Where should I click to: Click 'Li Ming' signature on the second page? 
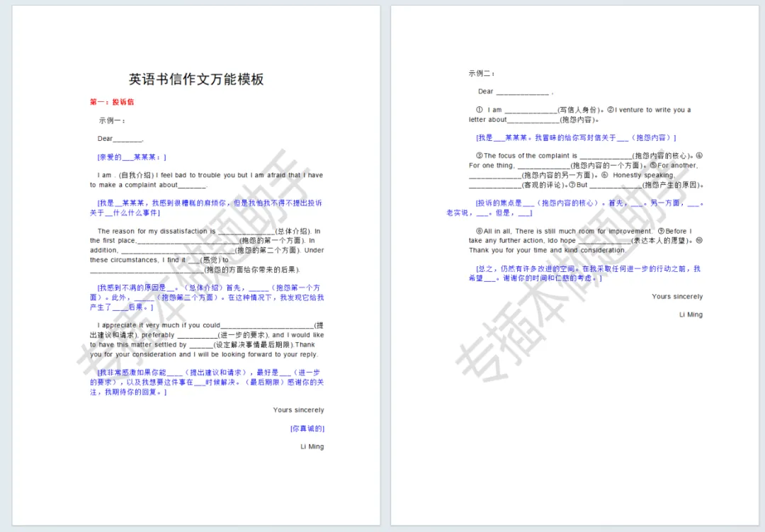[691, 315]
